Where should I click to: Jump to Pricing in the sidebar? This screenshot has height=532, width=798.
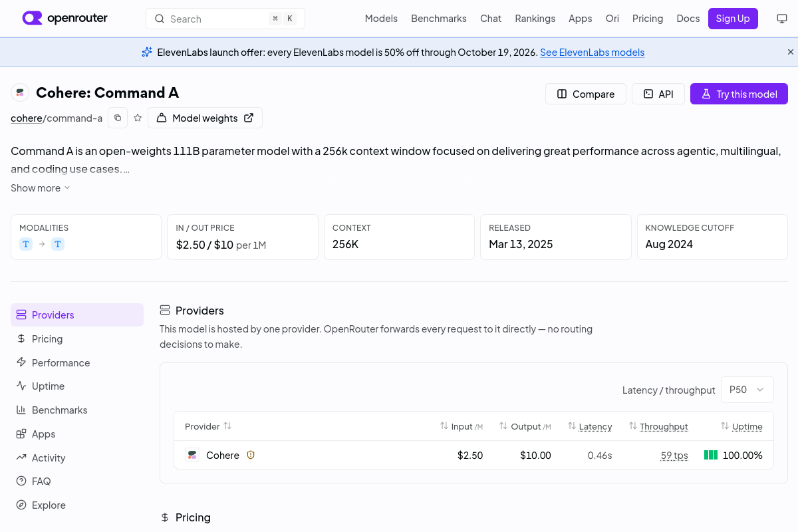click(x=77, y=339)
